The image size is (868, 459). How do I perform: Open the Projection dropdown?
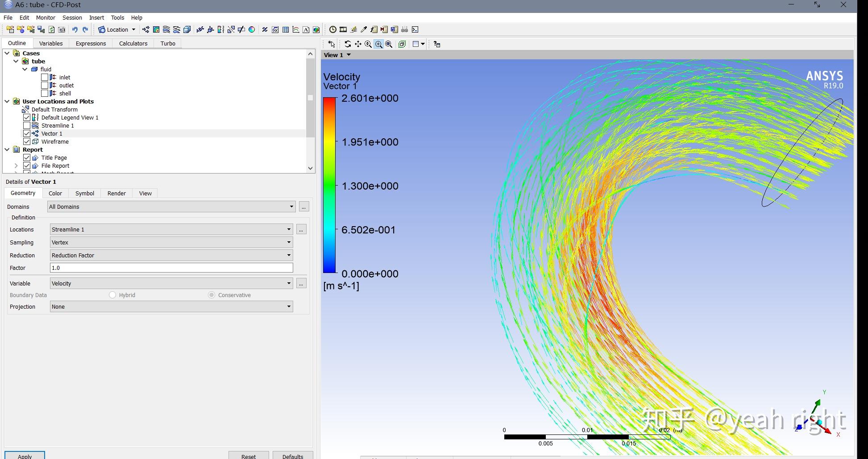(x=171, y=307)
